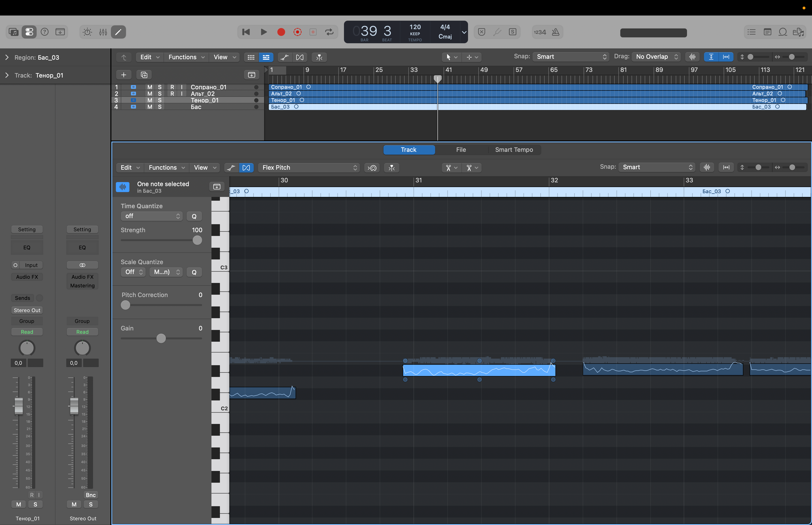
Task: Open LCD display mode chevron
Action: point(464,32)
